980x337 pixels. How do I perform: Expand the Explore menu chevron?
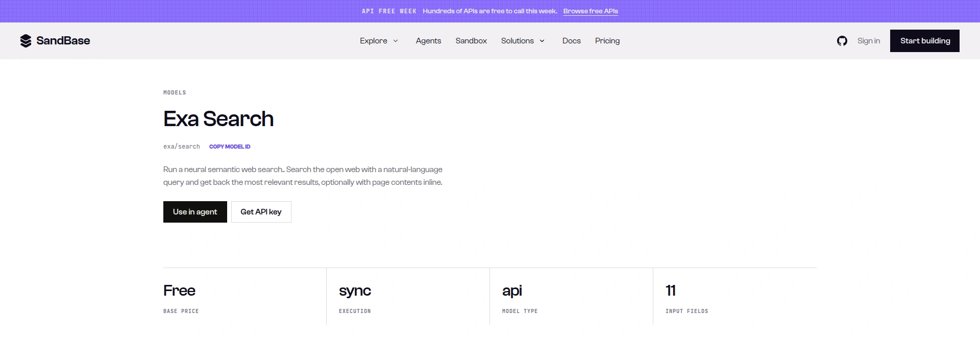coord(396,41)
